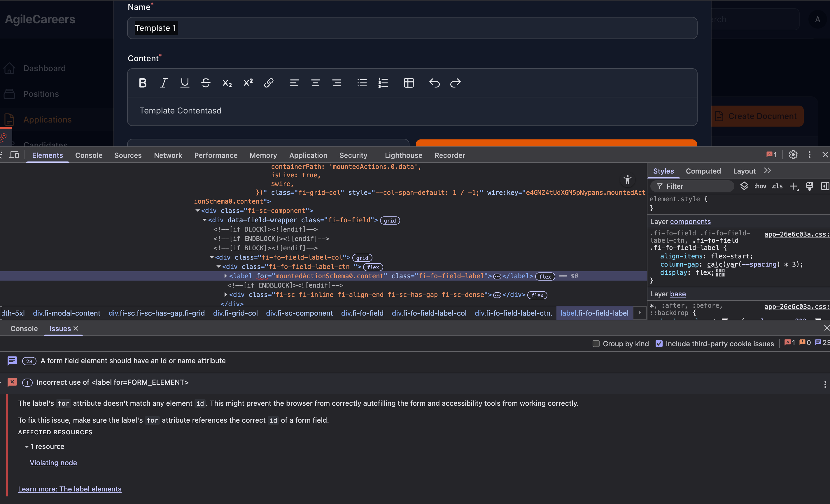Image resolution: width=830 pixels, height=504 pixels.
Task: Open Learn more: The label elements
Action: 70,489
